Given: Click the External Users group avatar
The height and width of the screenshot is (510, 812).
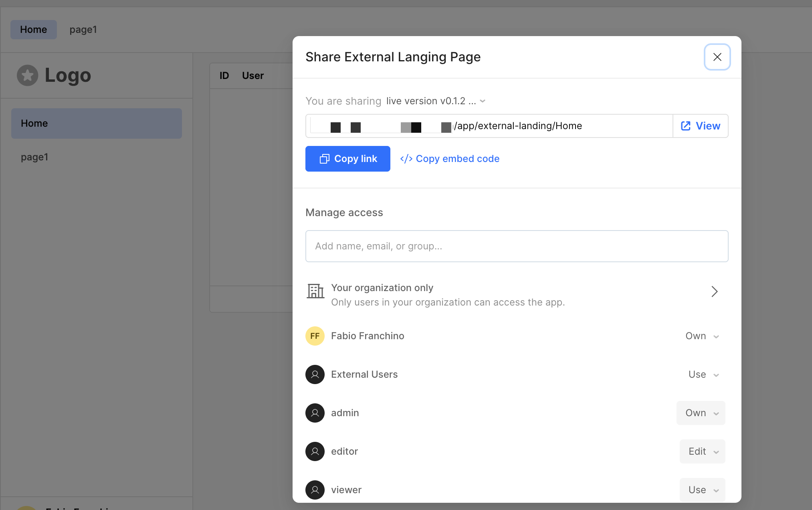Looking at the screenshot, I should [315, 374].
